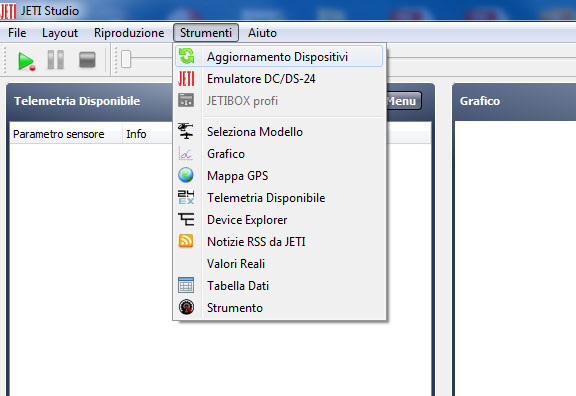
Task: Stop playback with the stop button
Action: 87,60
